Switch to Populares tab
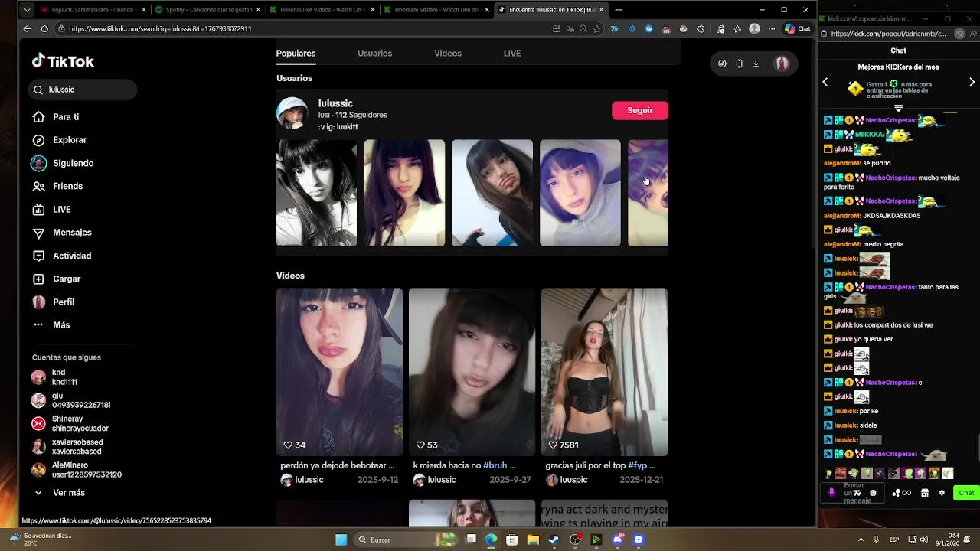The image size is (980, 551). coord(296,54)
